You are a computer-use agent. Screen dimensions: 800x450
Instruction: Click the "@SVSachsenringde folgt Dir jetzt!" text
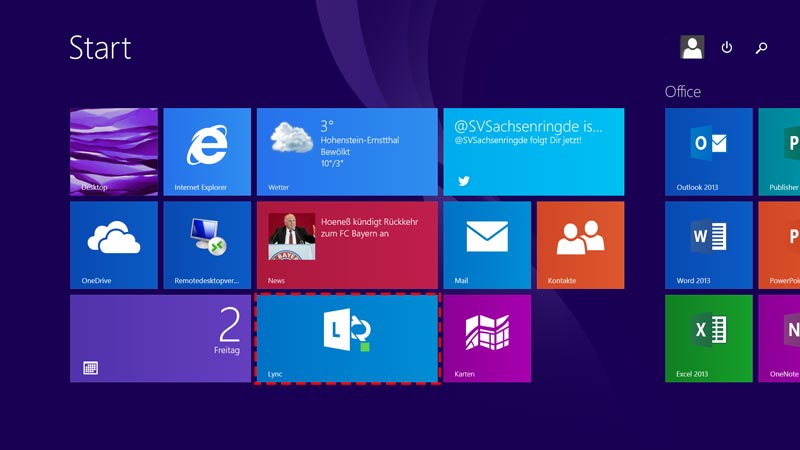point(518,140)
